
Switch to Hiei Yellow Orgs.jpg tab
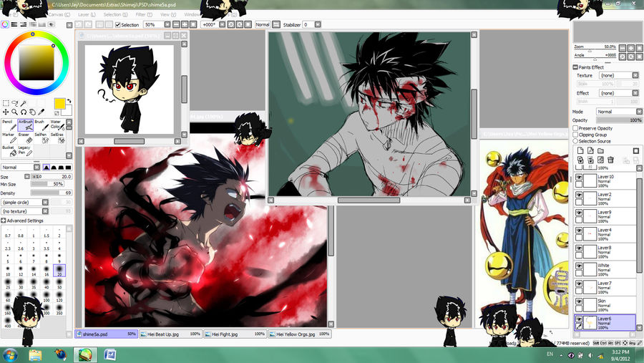tap(299, 334)
